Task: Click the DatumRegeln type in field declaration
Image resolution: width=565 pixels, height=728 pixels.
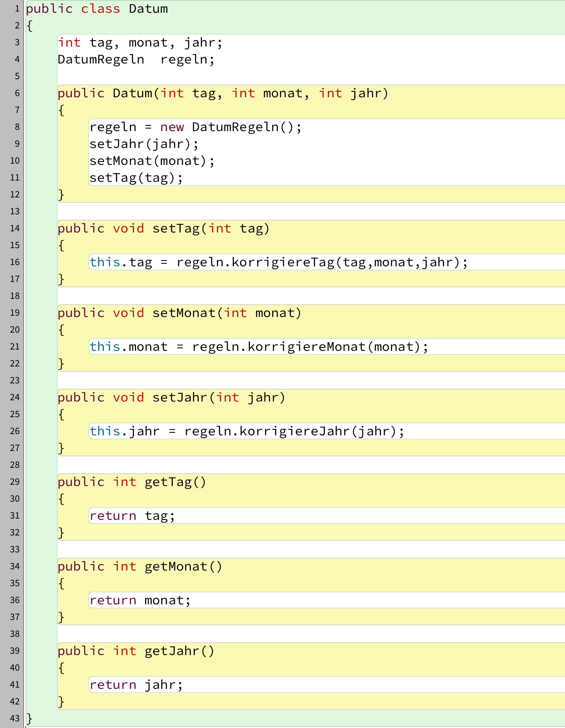Action: pyautogui.click(x=101, y=60)
